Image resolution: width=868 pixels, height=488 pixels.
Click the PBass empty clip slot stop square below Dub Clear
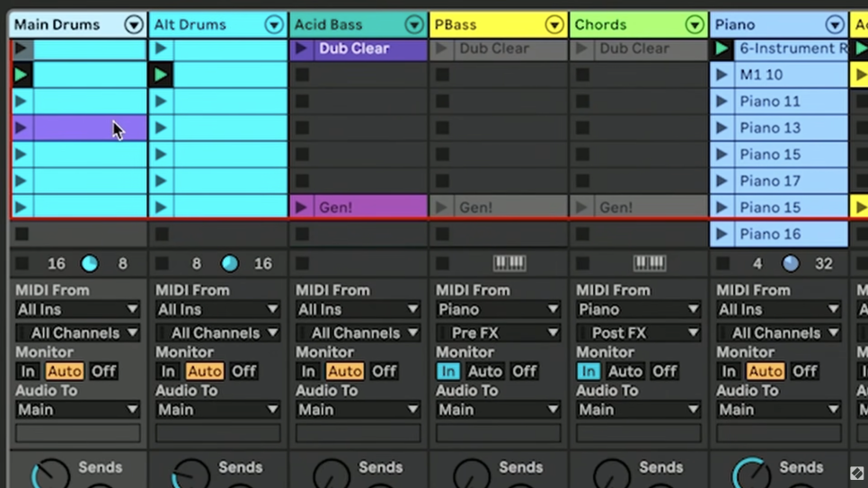[x=442, y=75]
